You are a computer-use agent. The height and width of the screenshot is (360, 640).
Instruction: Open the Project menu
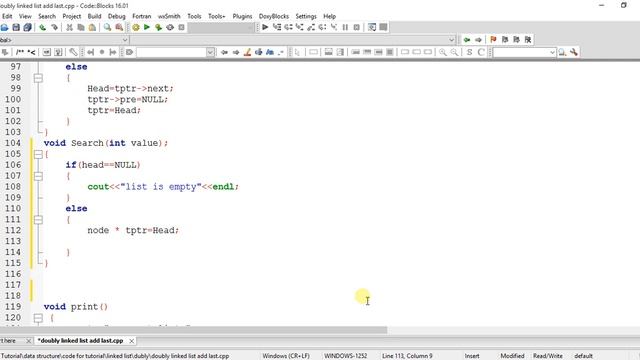(x=71, y=16)
